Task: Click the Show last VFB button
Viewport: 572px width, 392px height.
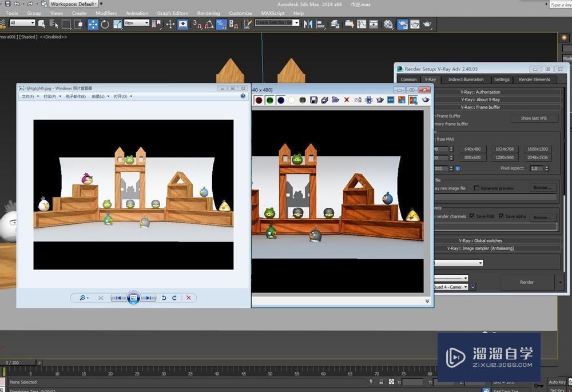Action: point(533,118)
